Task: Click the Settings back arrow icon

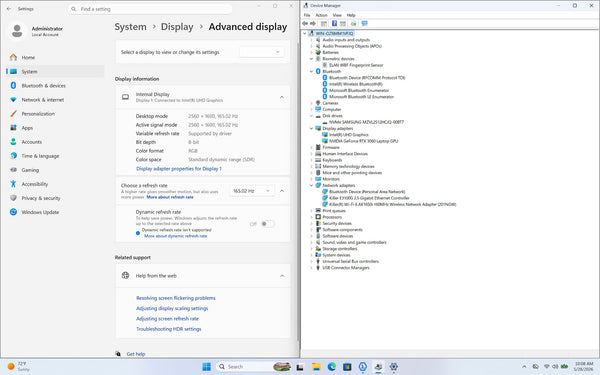Action: [x=9, y=8]
